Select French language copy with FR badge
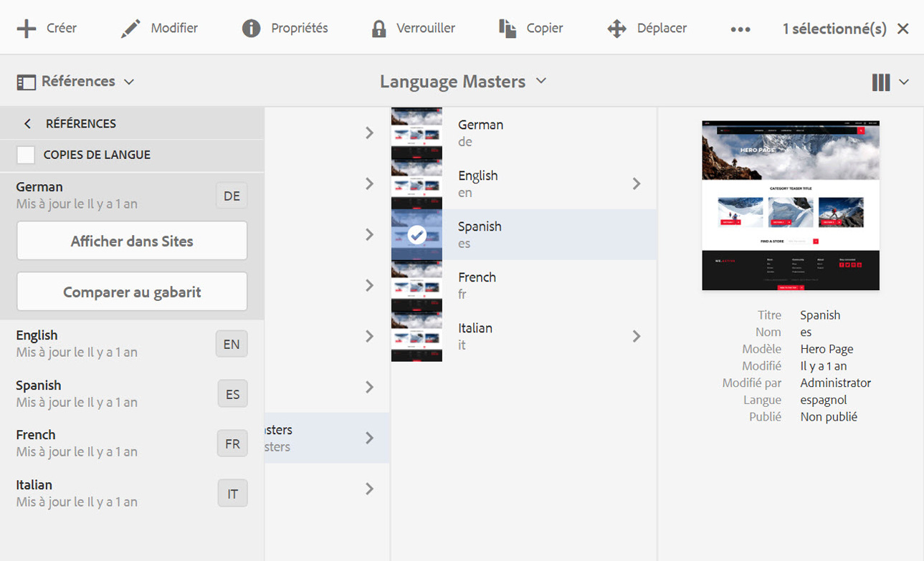This screenshot has width=924, height=561. 132,443
